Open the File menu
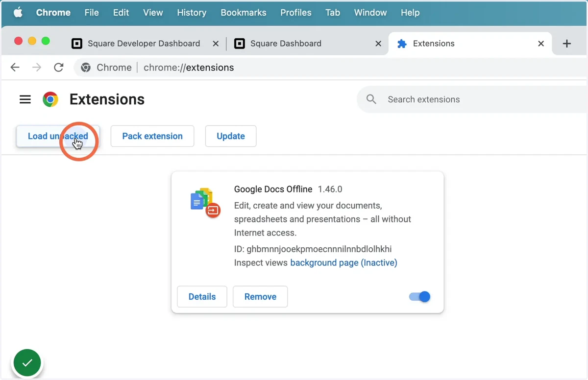 pos(92,13)
